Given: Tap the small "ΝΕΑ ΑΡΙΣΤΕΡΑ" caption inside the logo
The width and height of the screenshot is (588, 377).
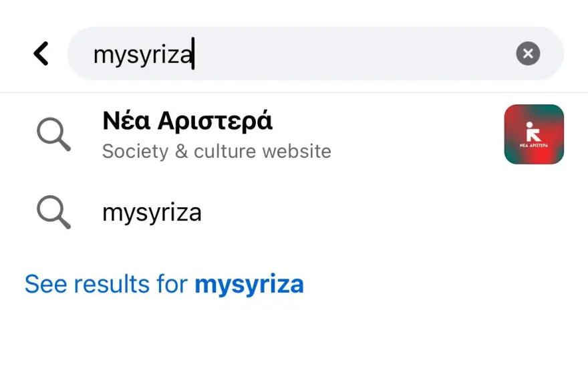Looking at the screenshot, I should tap(534, 144).
